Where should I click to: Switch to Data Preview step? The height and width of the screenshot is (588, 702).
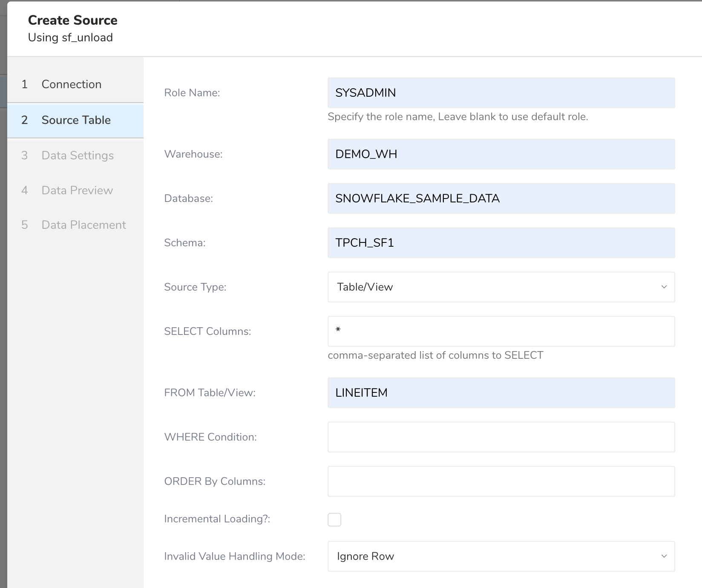77,190
